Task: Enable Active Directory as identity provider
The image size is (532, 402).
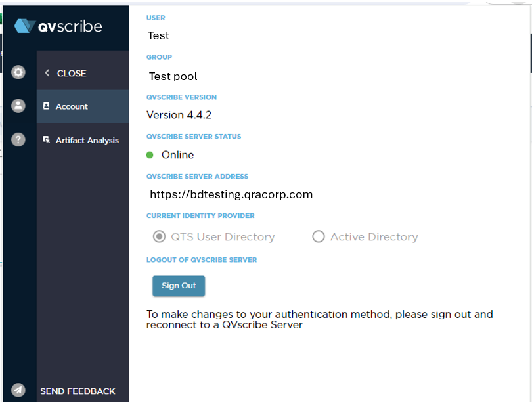Action: tap(318, 236)
